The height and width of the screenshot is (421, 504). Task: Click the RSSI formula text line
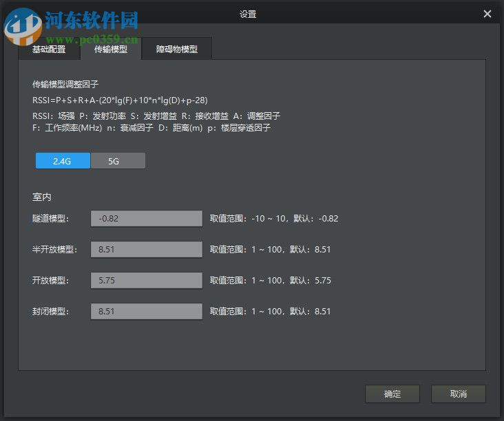click(x=120, y=100)
